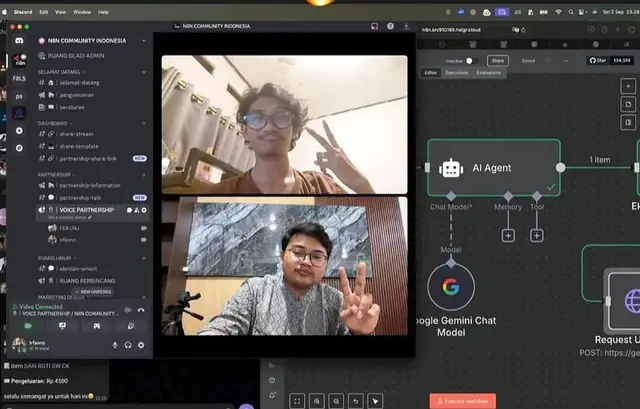Open the FBLS server in Discord sidebar
The width and height of the screenshot is (640, 409).
pyautogui.click(x=19, y=78)
